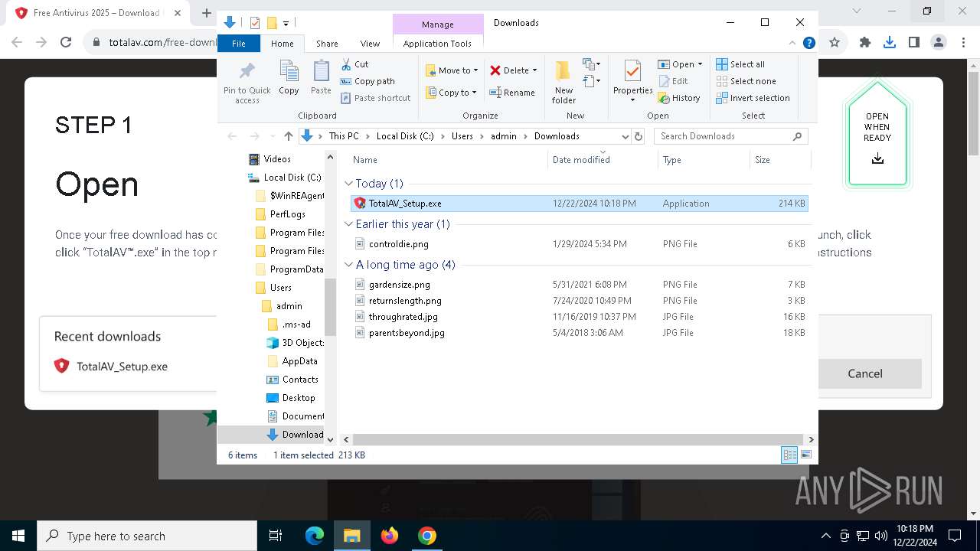Switch to large thumbnails view icon
Screen dimensions: 980x551
[806, 455]
